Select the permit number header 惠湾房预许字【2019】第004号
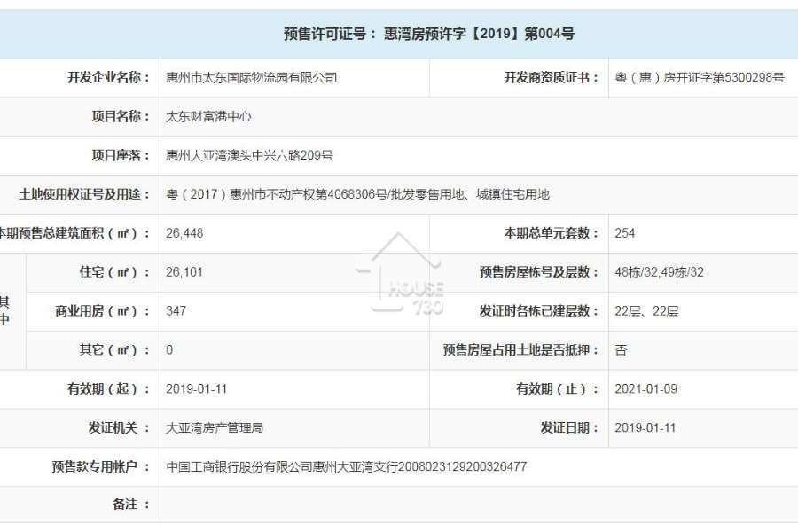This screenshot has height=532, width=798. (x=479, y=34)
